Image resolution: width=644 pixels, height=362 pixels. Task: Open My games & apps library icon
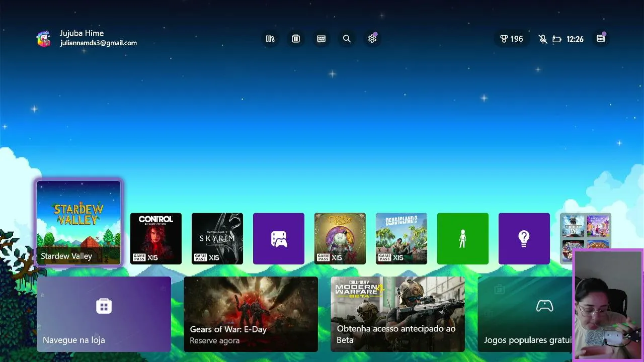pyautogui.click(x=270, y=39)
